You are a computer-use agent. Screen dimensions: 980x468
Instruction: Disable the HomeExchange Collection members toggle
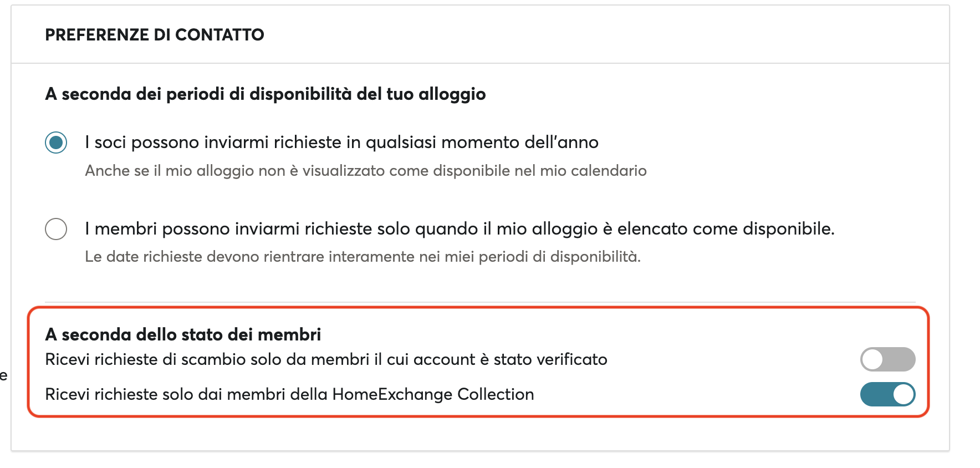pyautogui.click(x=887, y=394)
